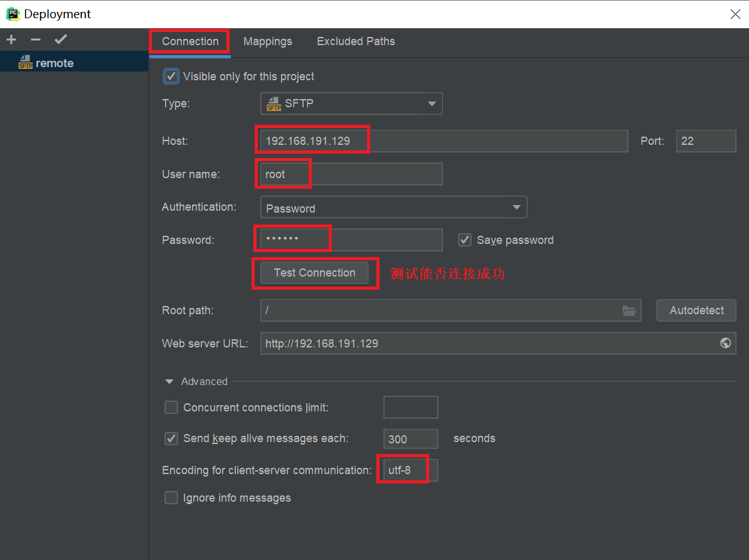Select the remote SFTP server entry
This screenshot has height=560, width=749.
[74, 63]
